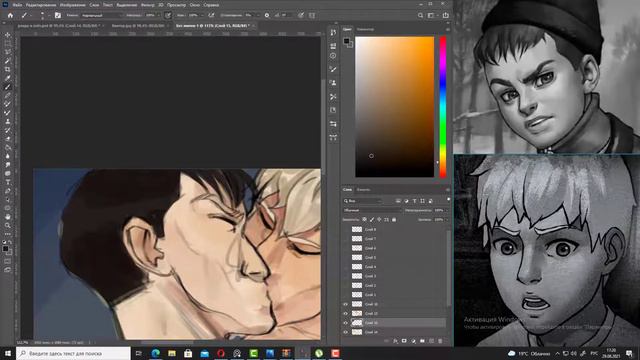
Task: Open Photoshop search magnifier icon
Action: tap(420, 15)
